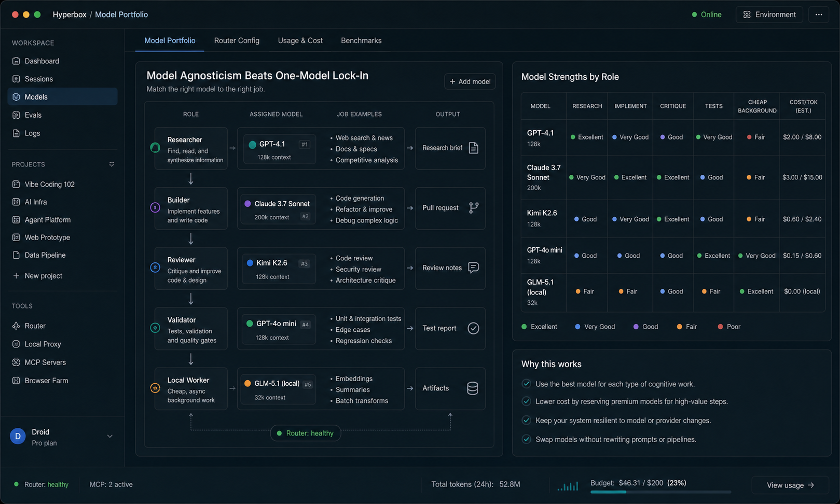The height and width of the screenshot is (504, 840).
Task: Click the Excellent green legend dot
Action: tap(524, 327)
